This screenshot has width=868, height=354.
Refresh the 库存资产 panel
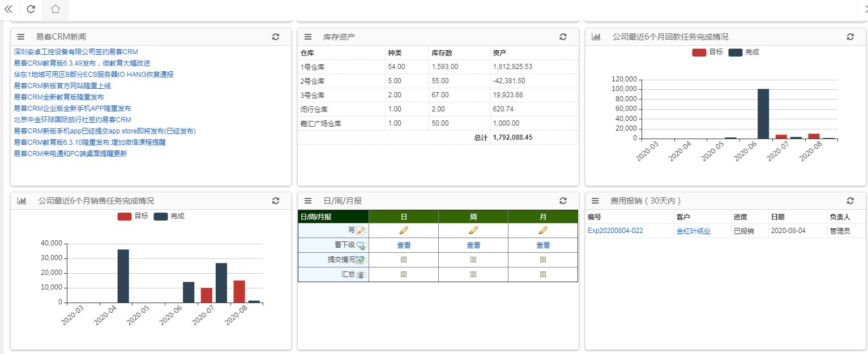click(x=563, y=37)
